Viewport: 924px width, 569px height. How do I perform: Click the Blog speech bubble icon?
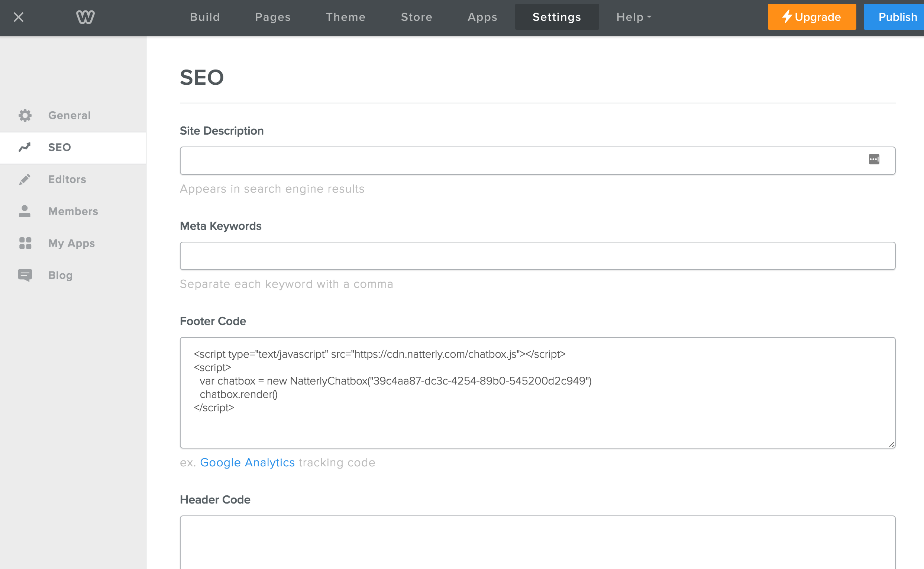coord(25,276)
